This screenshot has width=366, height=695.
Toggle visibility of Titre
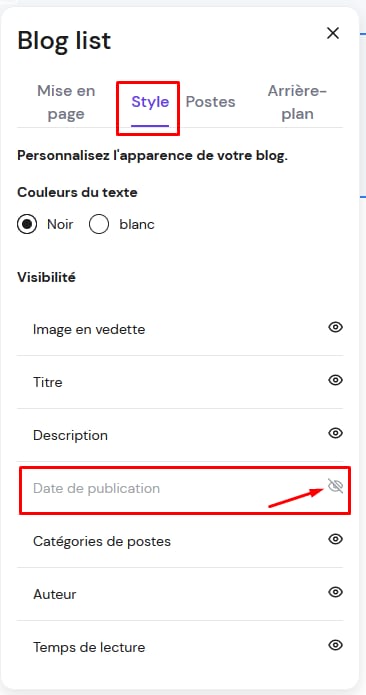tap(335, 380)
